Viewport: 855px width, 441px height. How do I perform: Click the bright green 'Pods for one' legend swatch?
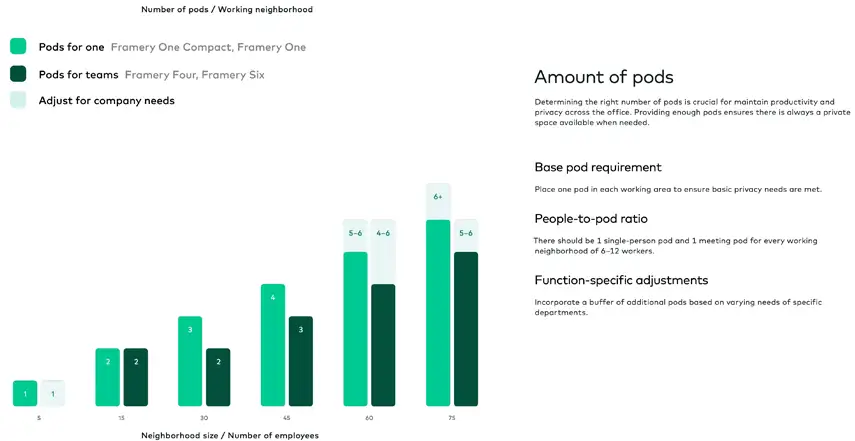(18, 46)
